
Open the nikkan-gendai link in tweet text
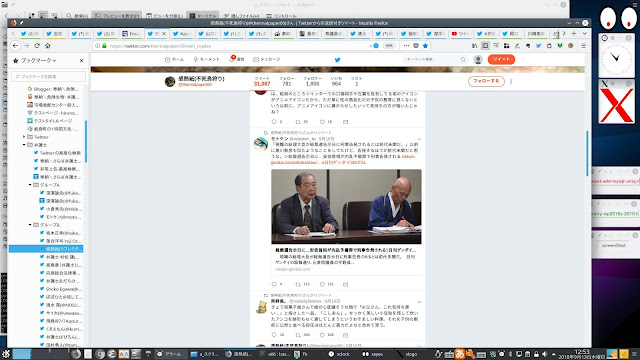coord(342,159)
